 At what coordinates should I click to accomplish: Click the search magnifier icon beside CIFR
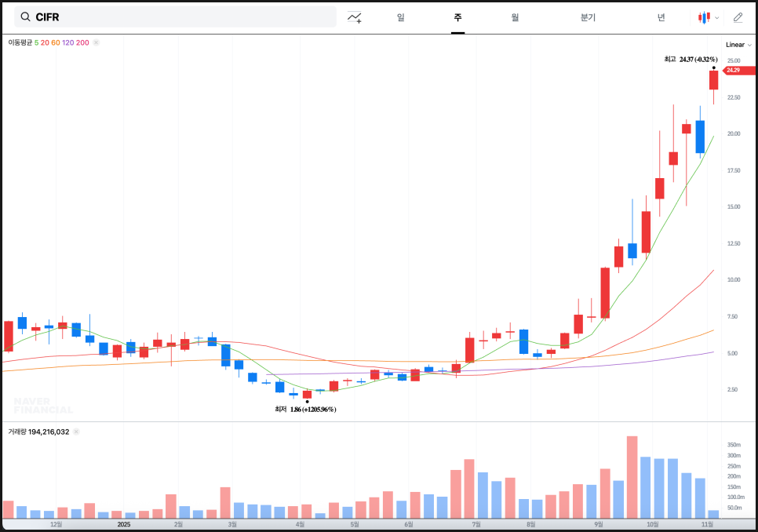tap(25, 17)
